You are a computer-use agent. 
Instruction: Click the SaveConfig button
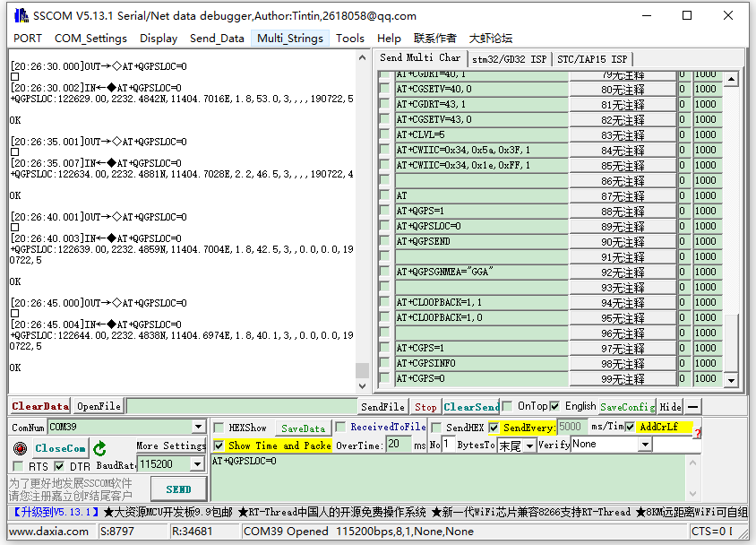point(627,407)
